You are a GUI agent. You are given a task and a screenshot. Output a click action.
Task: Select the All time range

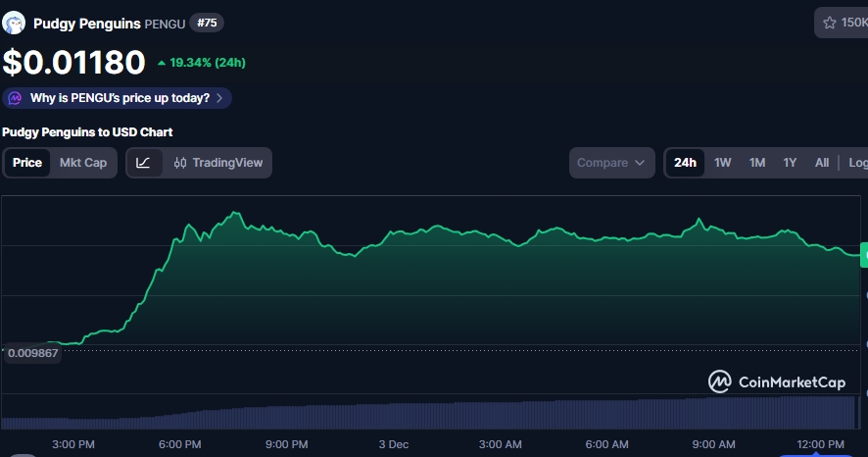(x=822, y=163)
